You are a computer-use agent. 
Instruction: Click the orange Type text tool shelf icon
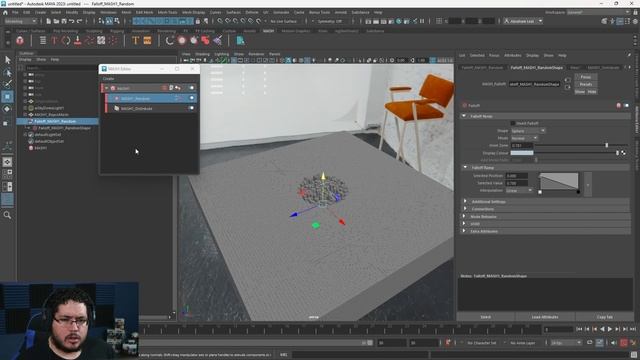click(135, 40)
